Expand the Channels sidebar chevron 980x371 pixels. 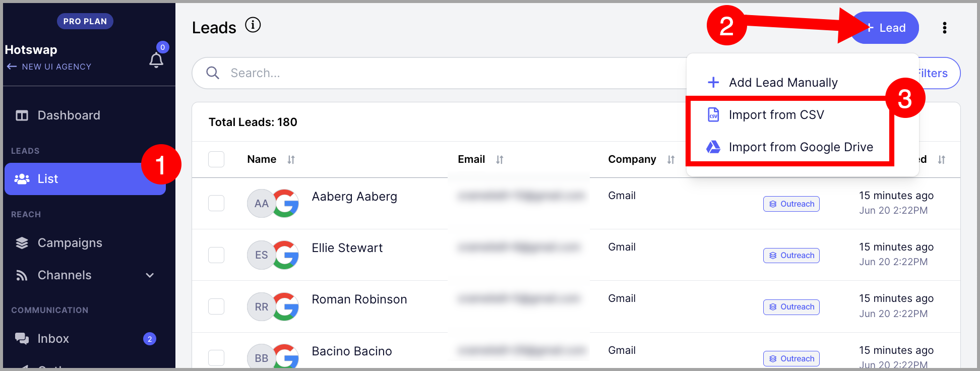(x=150, y=275)
